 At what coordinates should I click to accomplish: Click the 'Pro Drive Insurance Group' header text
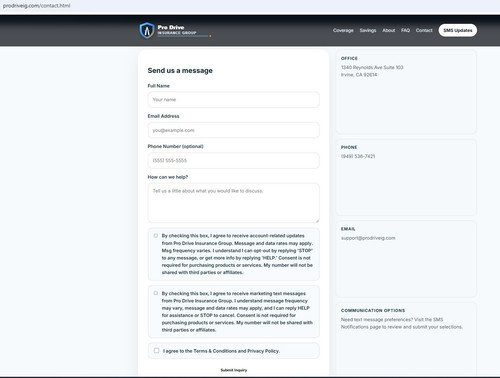[177, 30]
